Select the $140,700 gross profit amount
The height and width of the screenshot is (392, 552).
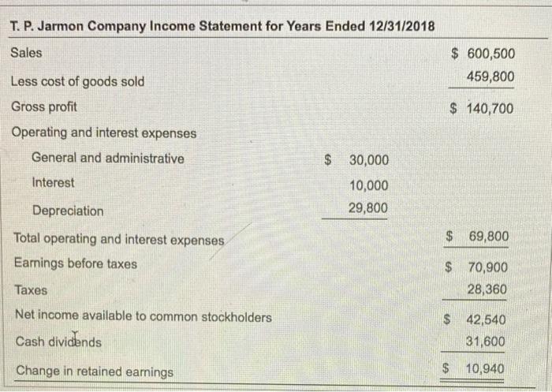click(481, 108)
